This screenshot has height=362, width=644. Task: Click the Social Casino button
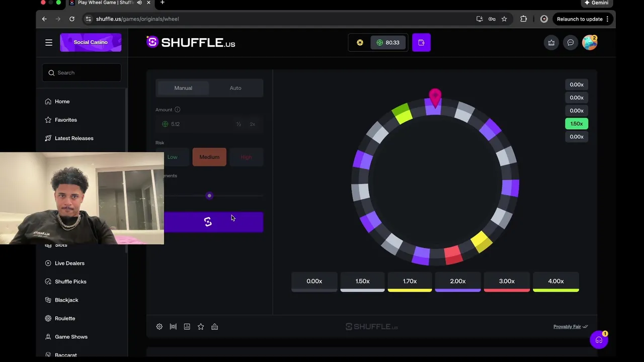tap(91, 43)
